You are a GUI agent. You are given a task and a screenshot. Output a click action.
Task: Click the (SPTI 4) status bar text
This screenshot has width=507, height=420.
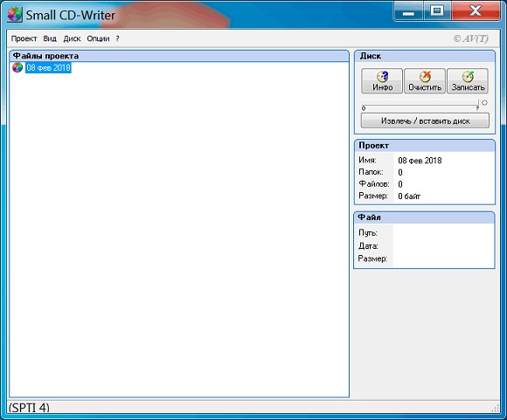29,408
